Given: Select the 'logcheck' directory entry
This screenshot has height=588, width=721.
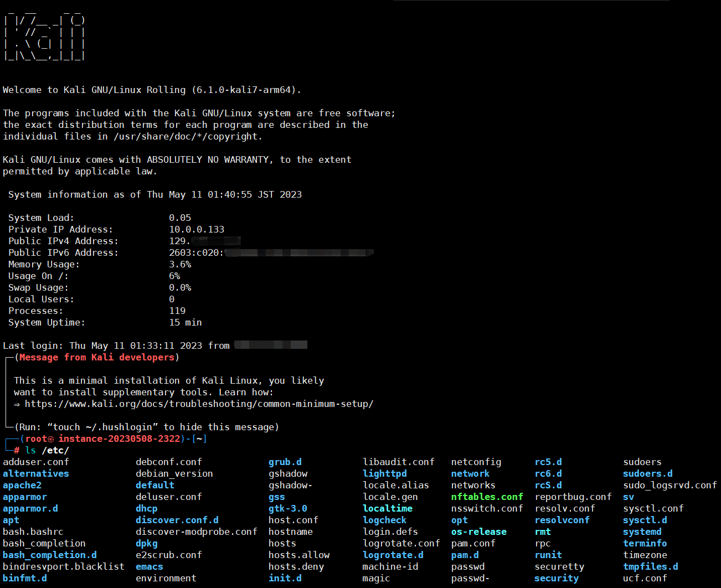Looking at the screenshot, I should click(385, 520).
